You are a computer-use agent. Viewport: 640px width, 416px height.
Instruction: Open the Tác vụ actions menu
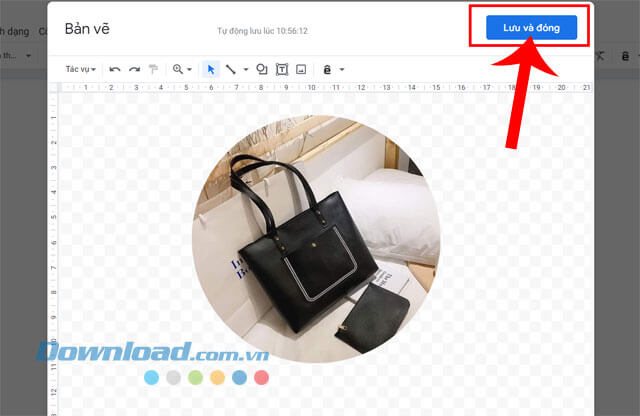[x=80, y=69]
